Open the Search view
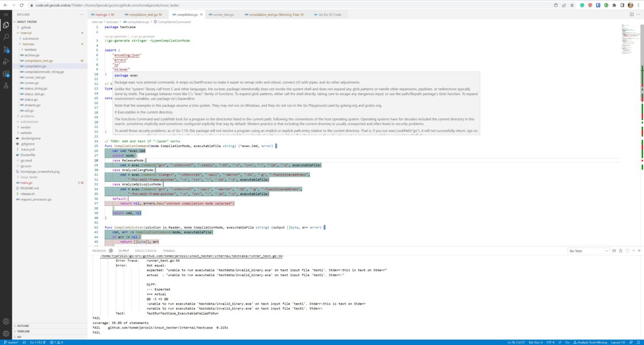 (x=6, y=36)
